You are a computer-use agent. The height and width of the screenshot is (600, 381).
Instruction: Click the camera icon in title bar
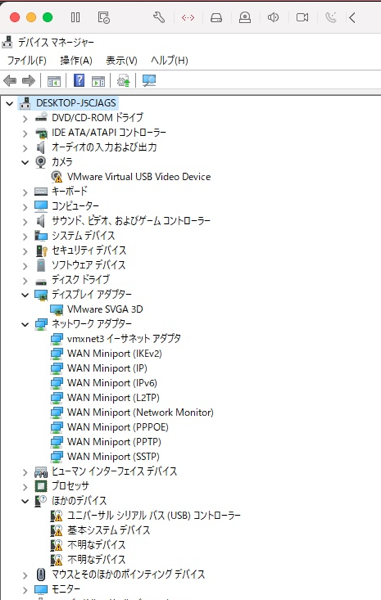[302, 17]
